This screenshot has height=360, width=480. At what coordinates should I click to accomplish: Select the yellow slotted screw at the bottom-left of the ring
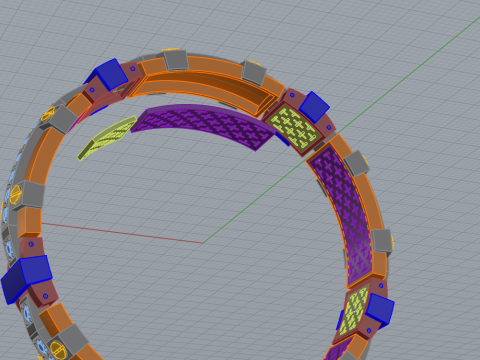[58, 349]
